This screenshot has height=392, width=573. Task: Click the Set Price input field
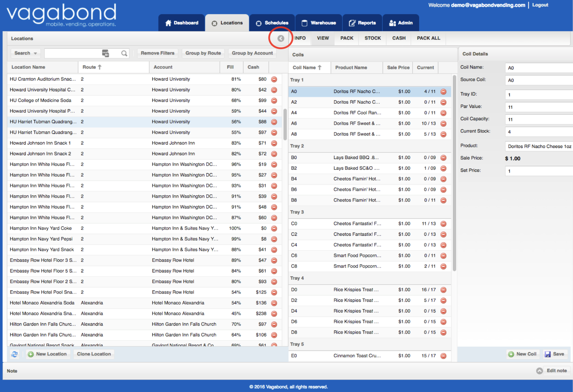coord(539,171)
